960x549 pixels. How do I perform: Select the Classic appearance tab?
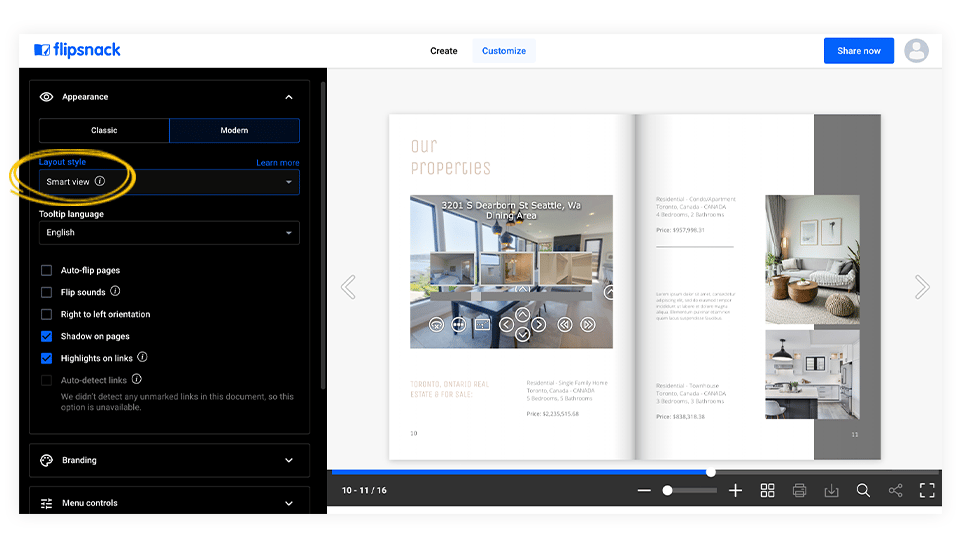pyautogui.click(x=104, y=130)
